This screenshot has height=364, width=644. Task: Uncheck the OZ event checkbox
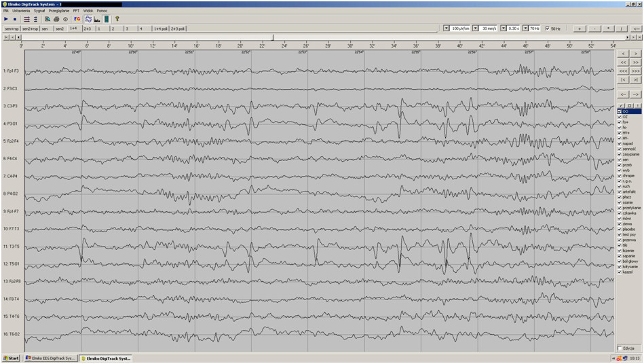pyautogui.click(x=620, y=117)
